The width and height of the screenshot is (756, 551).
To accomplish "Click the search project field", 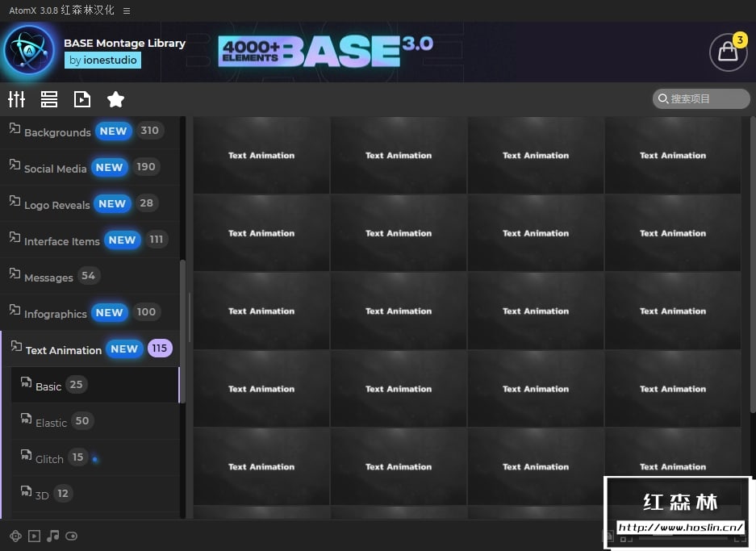I will [x=701, y=98].
